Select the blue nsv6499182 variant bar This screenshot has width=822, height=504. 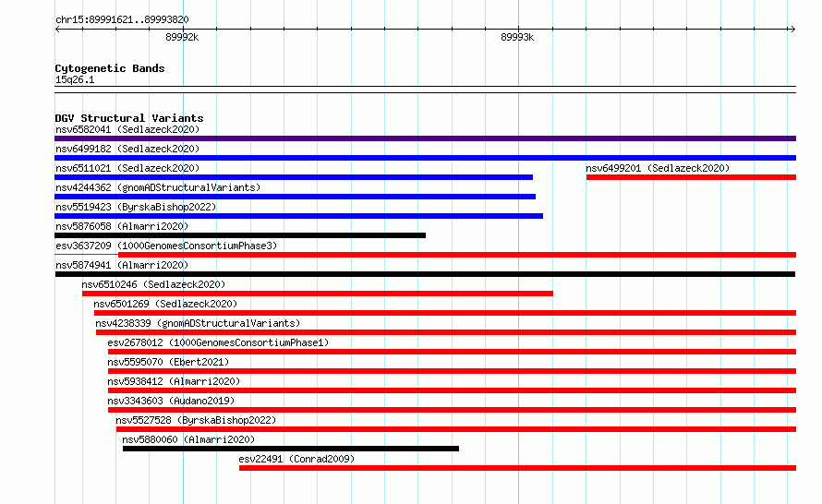pos(425,158)
